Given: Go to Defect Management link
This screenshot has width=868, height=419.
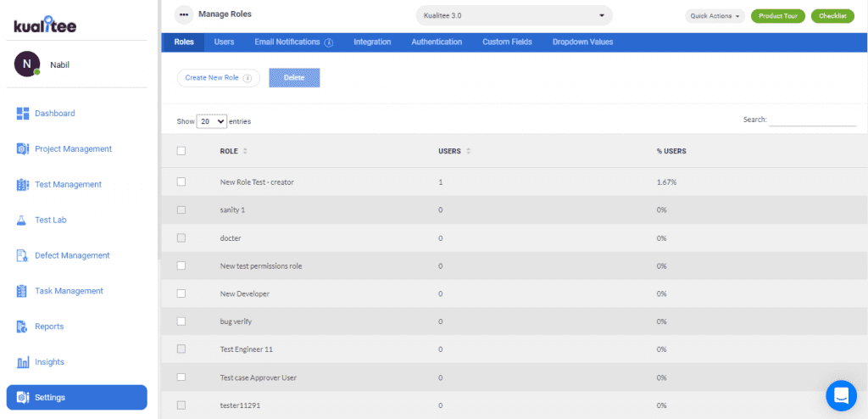Looking at the screenshot, I should click(72, 255).
